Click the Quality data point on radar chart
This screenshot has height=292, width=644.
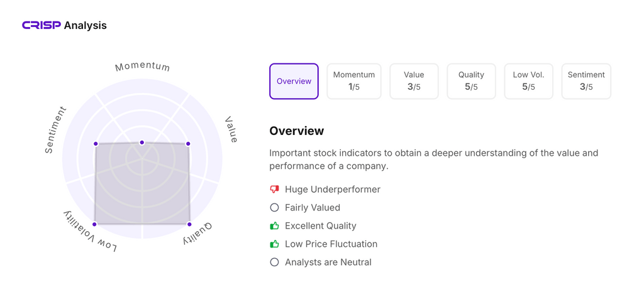point(189,224)
